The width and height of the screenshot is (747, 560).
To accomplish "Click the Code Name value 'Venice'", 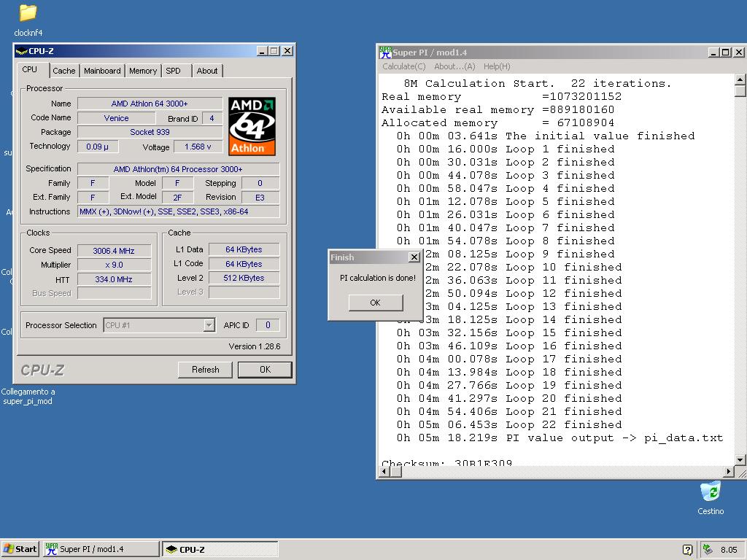I will point(116,118).
